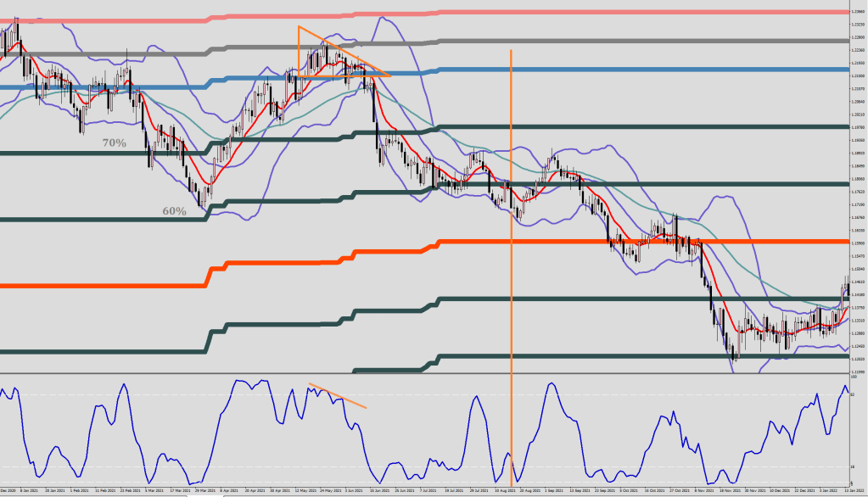Click the 1.23660 price on the scale
The image size is (868, 497).
[857, 12]
